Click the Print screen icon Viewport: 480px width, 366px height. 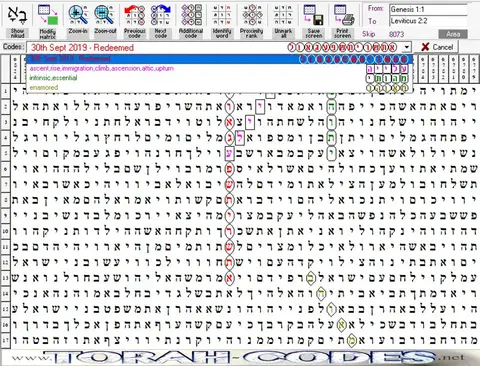click(343, 15)
